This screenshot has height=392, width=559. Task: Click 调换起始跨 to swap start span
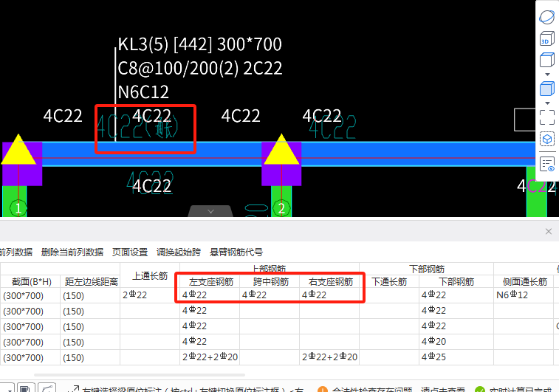click(179, 252)
